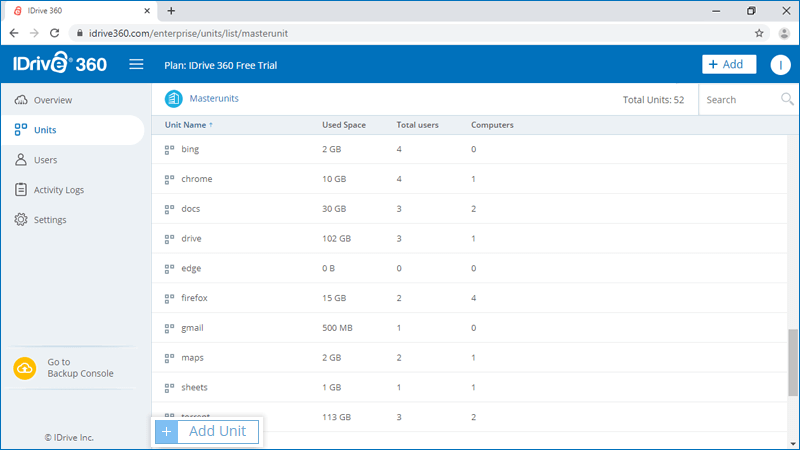Click the plus icon on Add Unit
This screenshot has width=800, height=450.
tap(166, 432)
